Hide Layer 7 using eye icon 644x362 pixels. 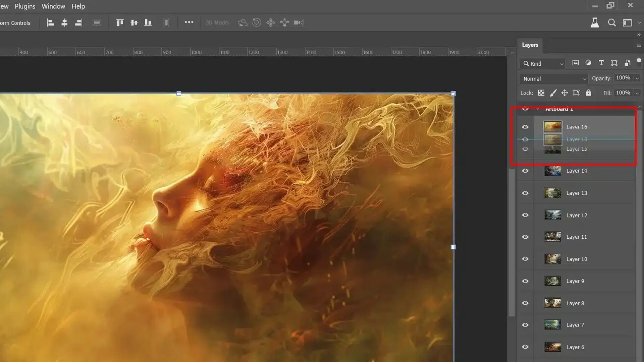click(x=525, y=325)
